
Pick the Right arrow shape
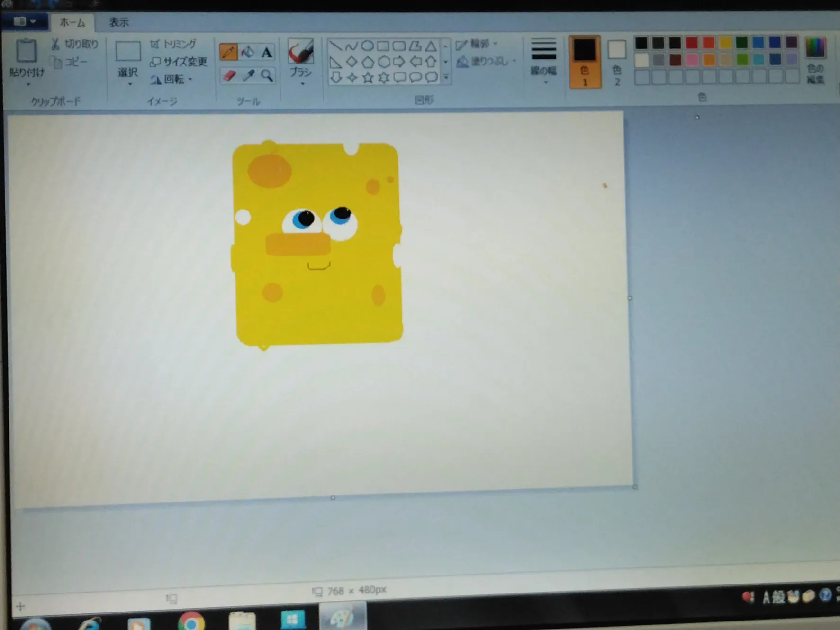(399, 62)
